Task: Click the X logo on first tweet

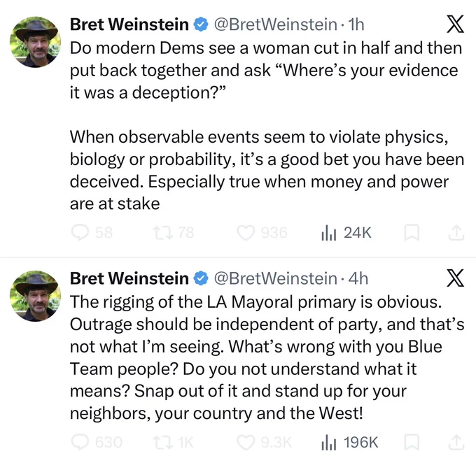Action: click(455, 24)
